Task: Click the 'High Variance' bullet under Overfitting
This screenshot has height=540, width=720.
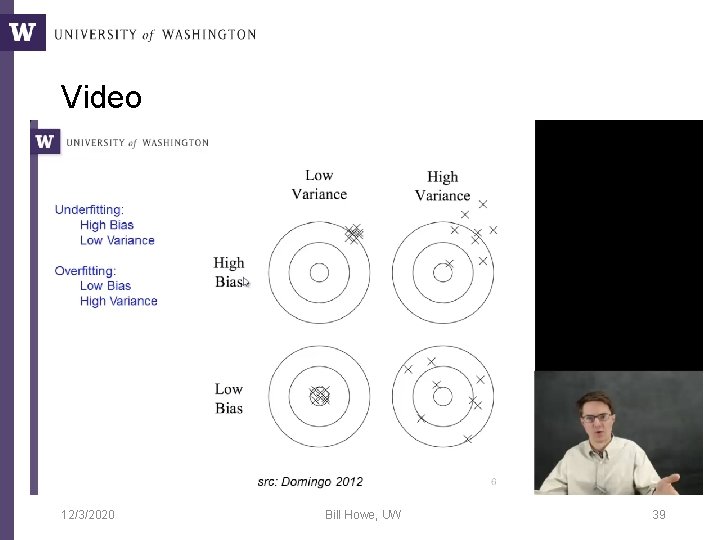Action: (118, 301)
